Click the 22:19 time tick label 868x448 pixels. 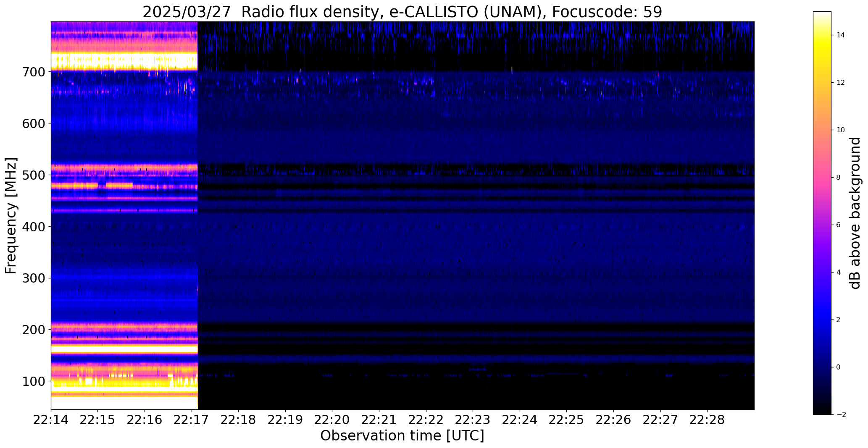(x=285, y=420)
